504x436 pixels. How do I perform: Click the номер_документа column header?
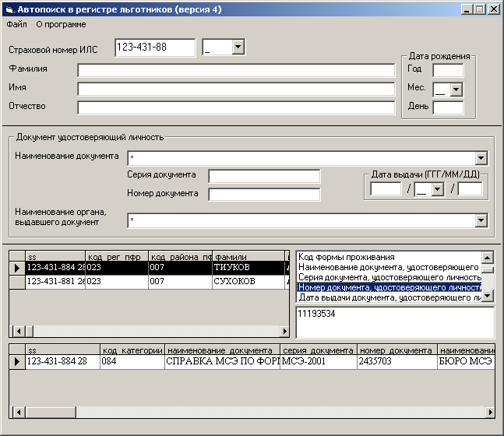coord(397,350)
